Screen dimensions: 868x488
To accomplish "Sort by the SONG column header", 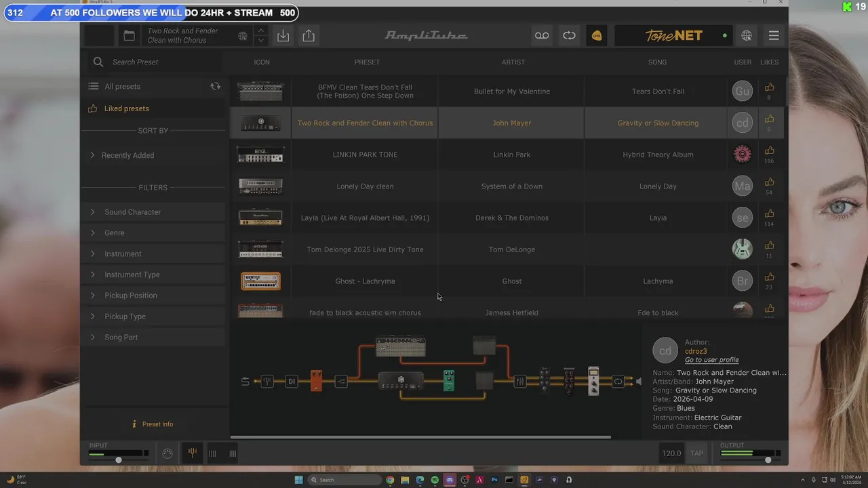I will click(657, 62).
